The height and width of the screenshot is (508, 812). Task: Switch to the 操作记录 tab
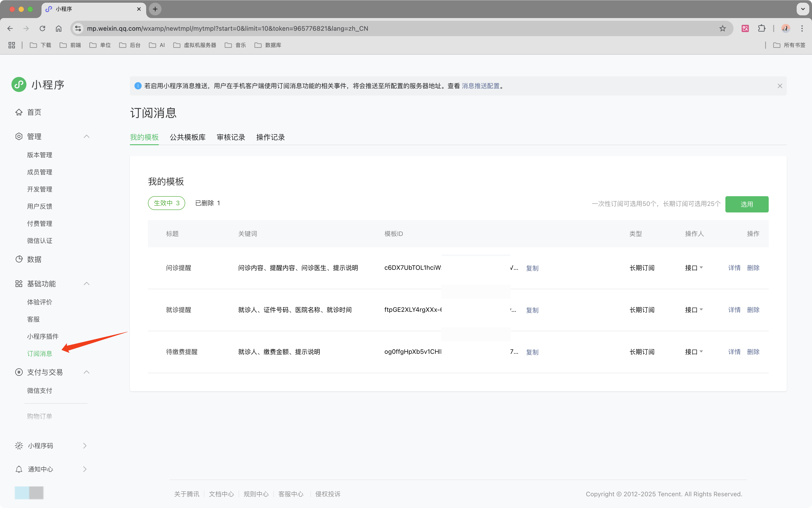point(270,137)
